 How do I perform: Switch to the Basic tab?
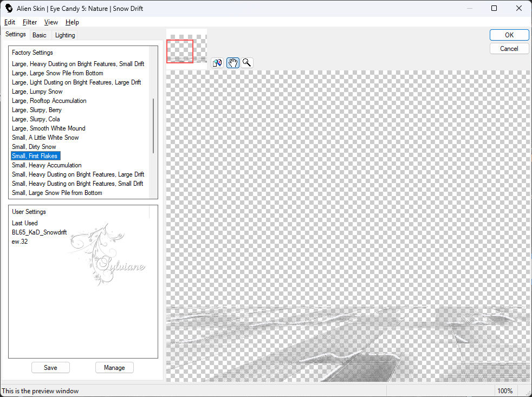(x=40, y=35)
